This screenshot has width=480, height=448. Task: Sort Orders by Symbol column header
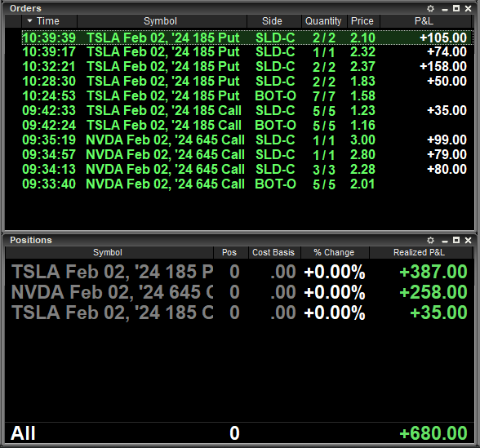[x=162, y=21]
